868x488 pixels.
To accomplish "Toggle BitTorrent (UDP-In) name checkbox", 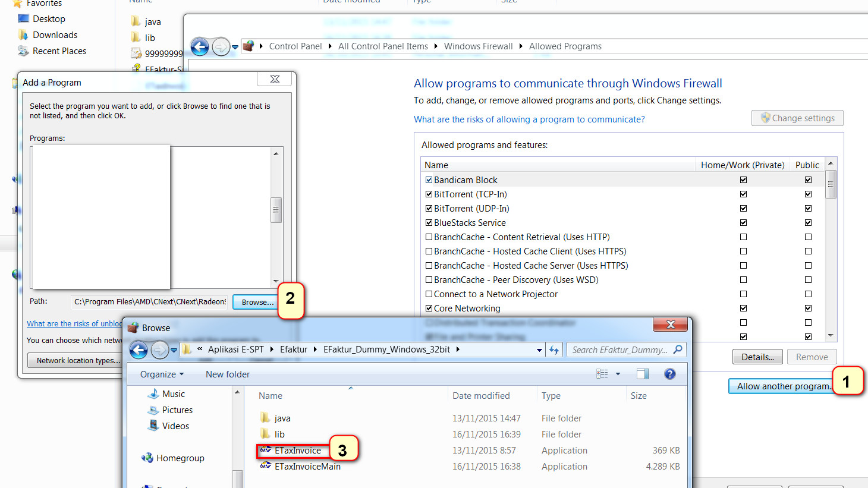I will tap(429, 209).
